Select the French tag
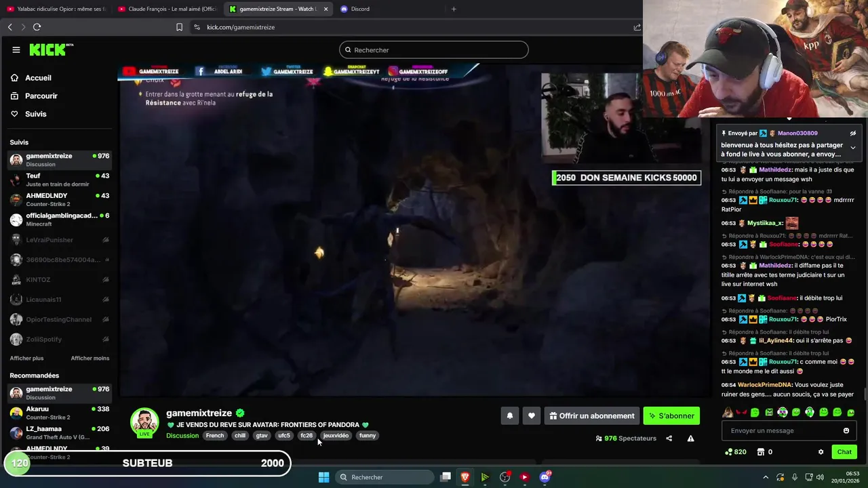The width and height of the screenshot is (868, 488). coord(215,436)
